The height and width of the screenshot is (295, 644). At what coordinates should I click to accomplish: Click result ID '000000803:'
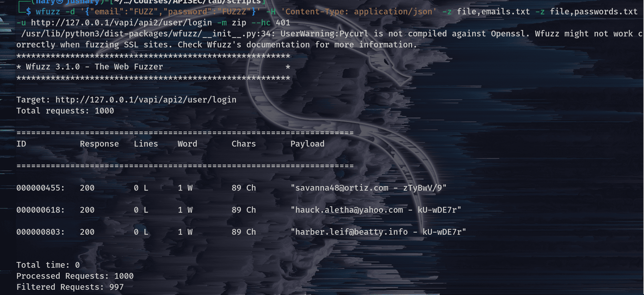point(40,232)
